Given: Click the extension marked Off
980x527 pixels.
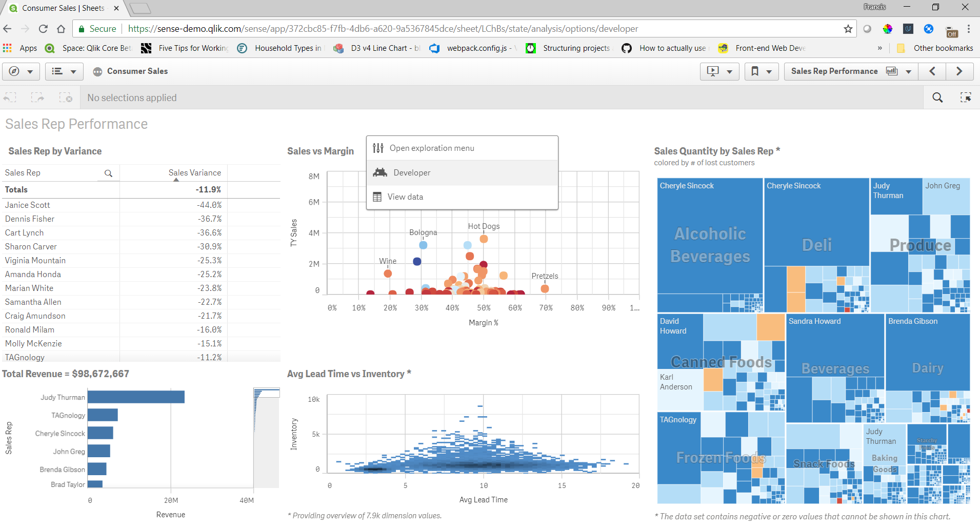Looking at the screenshot, I should click(951, 31).
